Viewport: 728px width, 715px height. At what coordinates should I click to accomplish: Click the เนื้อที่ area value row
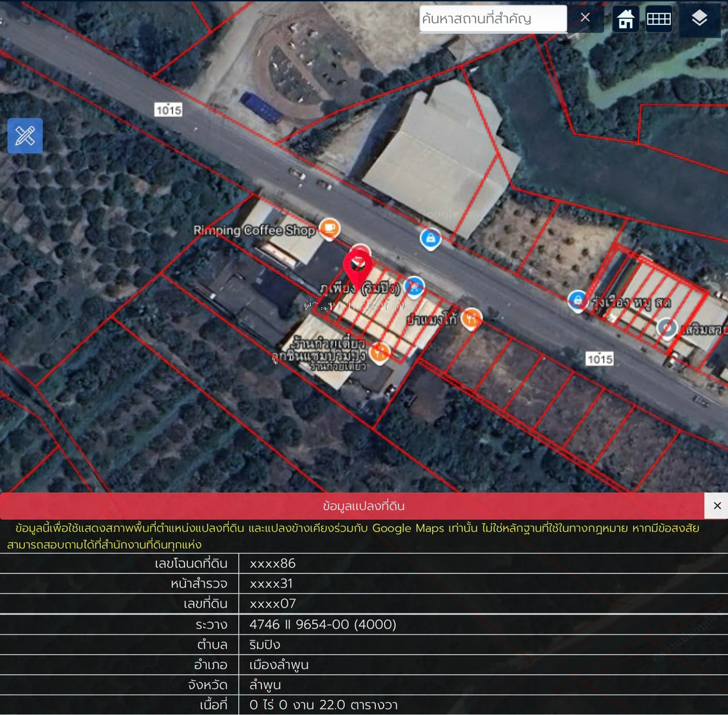pyautogui.click(x=323, y=705)
